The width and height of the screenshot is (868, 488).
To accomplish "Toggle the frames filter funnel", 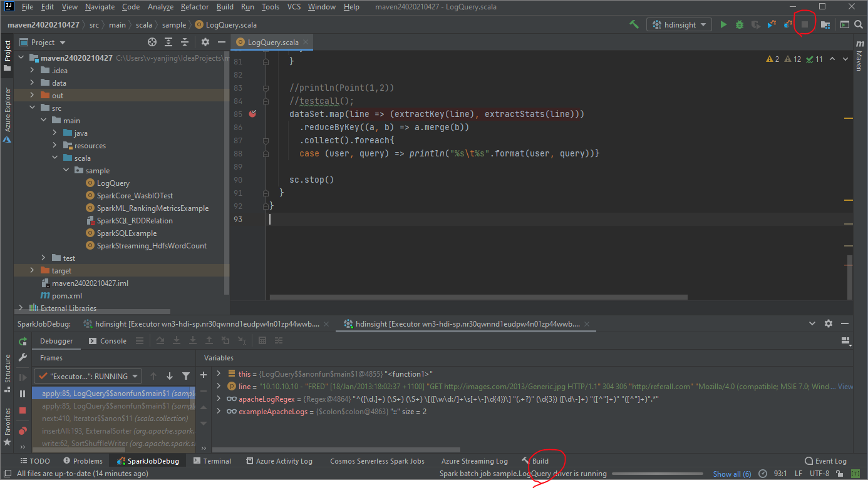I will 186,376.
